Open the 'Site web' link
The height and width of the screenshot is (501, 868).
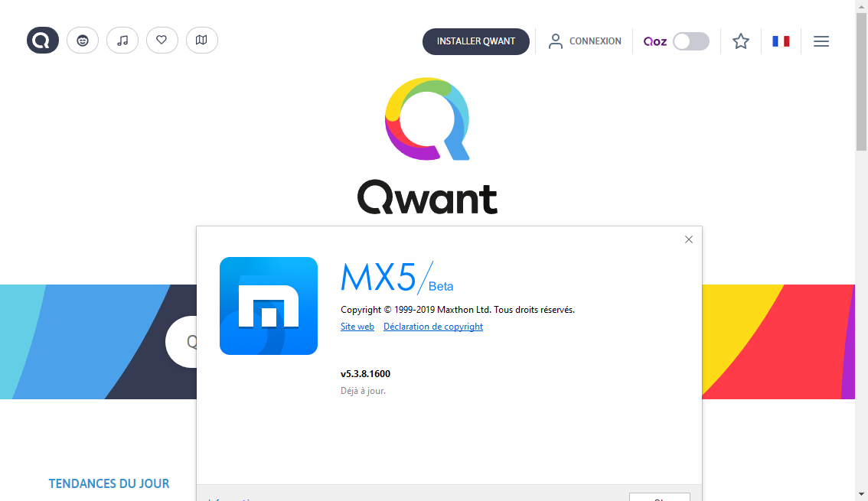(357, 327)
